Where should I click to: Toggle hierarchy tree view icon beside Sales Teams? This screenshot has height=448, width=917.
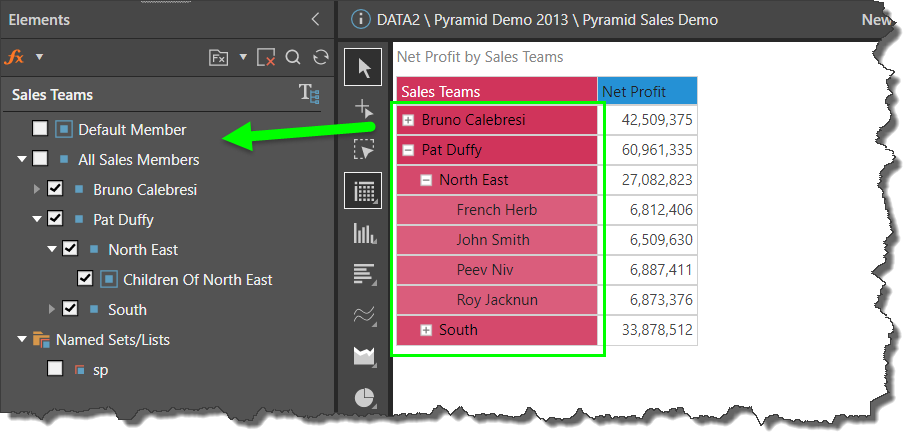310,94
